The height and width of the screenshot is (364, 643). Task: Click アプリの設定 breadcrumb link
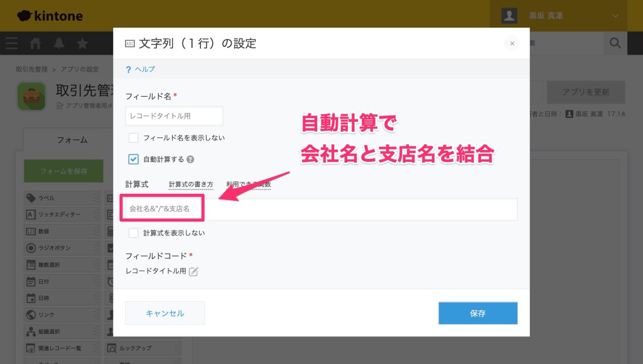[x=80, y=69]
